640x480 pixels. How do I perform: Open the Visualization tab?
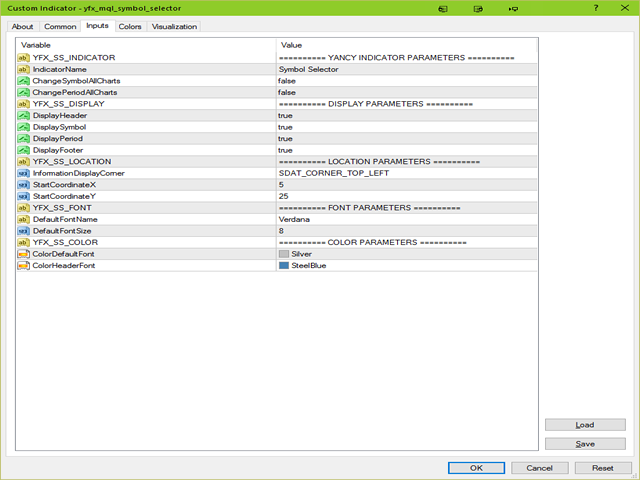pyautogui.click(x=175, y=26)
